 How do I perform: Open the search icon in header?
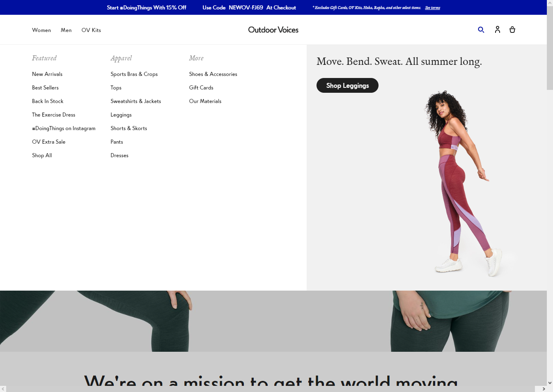click(481, 30)
